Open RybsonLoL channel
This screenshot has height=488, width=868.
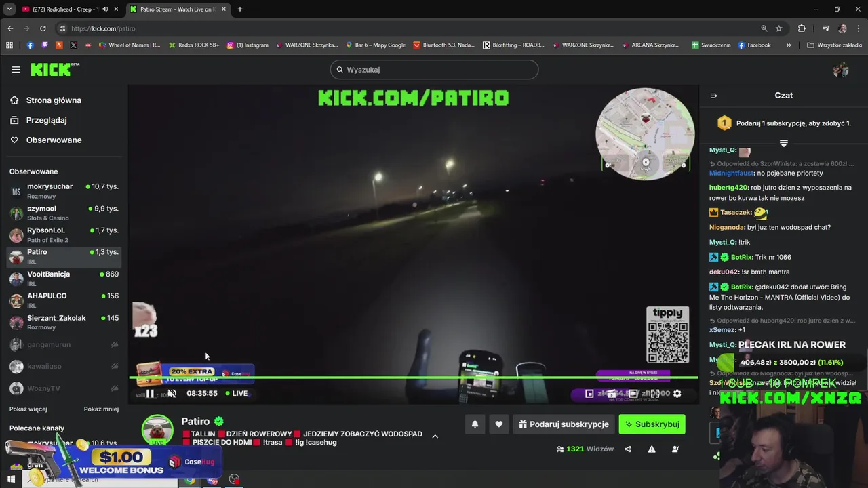click(x=64, y=235)
